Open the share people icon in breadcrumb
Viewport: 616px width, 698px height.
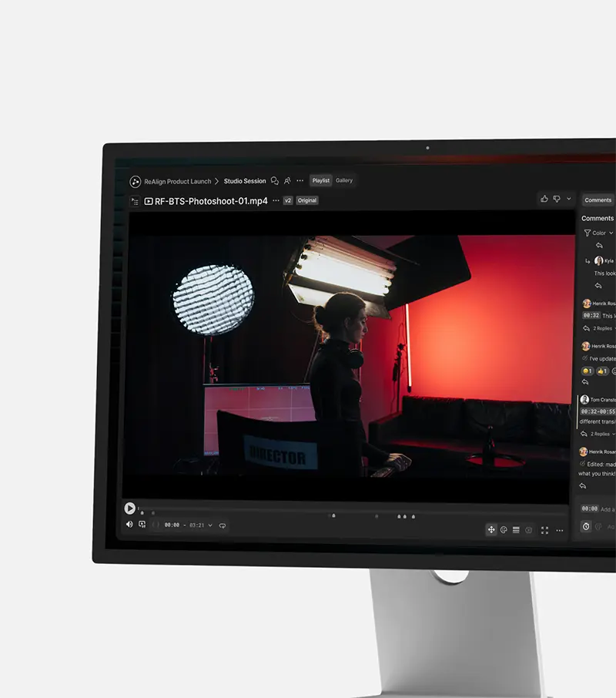point(287,181)
